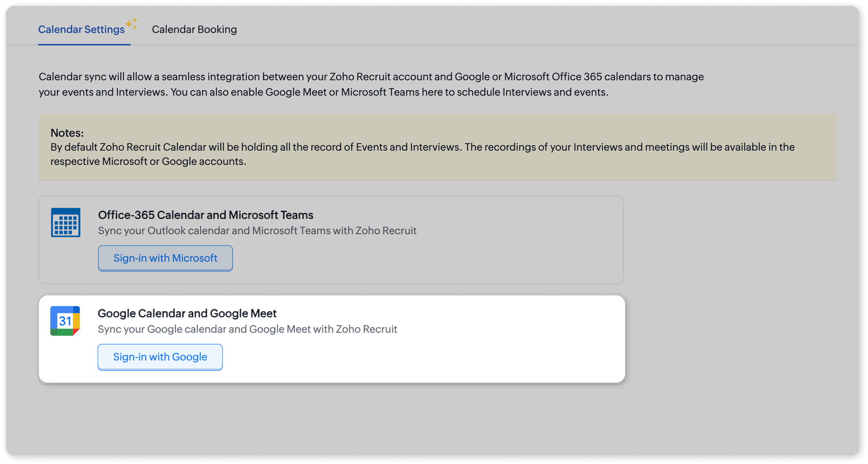Click the sparkle icon beside Calendar Settings
This screenshot has width=868, height=464.
click(x=132, y=24)
